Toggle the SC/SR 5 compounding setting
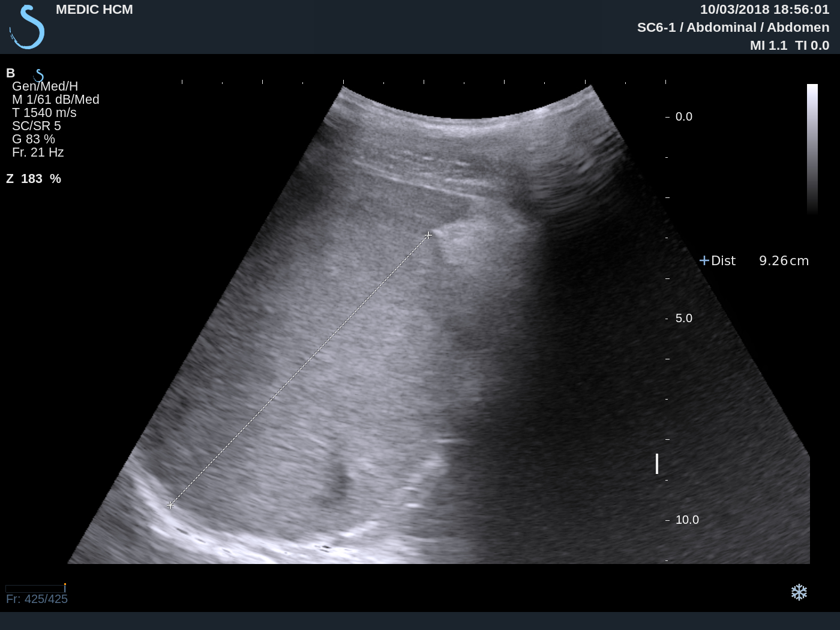Image resolution: width=840 pixels, height=630 pixels. (x=38, y=125)
